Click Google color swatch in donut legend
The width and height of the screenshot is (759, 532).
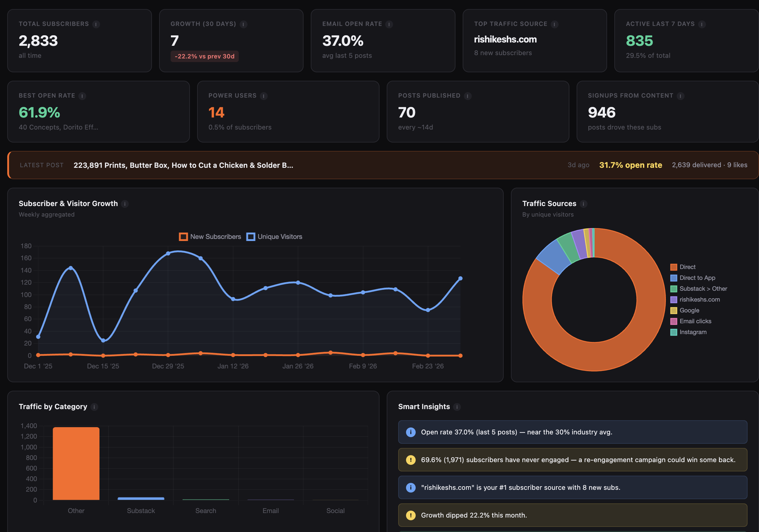click(x=673, y=310)
